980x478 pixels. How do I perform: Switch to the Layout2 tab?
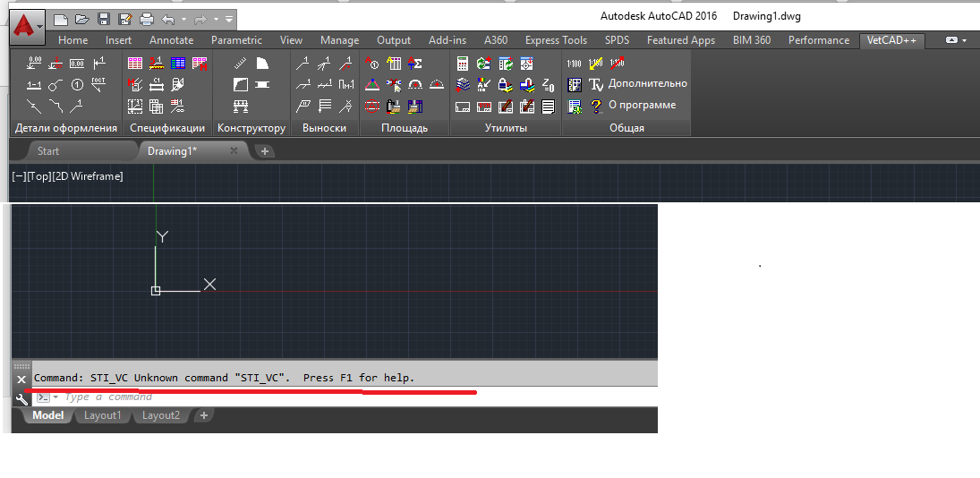(160, 415)
